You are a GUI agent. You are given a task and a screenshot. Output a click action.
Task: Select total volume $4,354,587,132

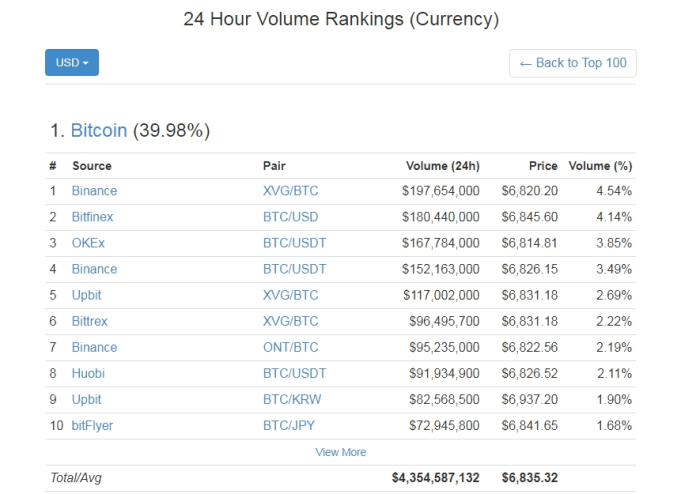435,478
